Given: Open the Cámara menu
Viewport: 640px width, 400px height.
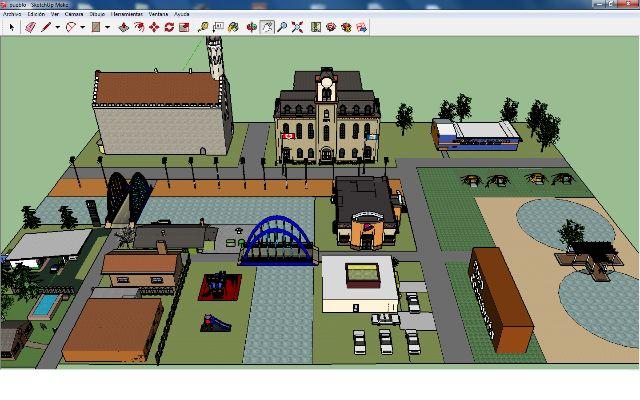Looking at the screenshot, I should 74,14.
